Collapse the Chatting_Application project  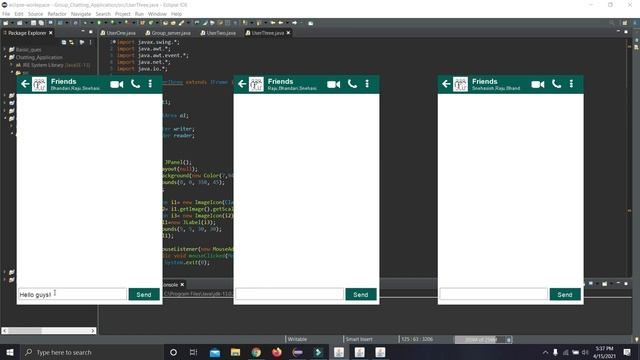(5, 57)
